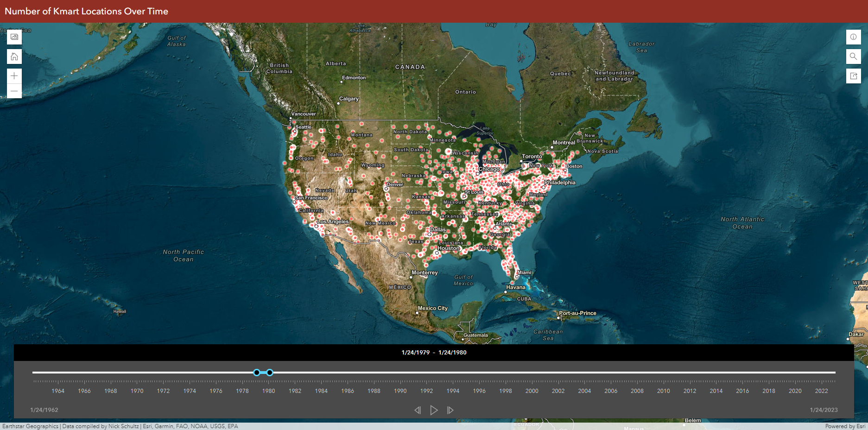
Task: Open the share icon
Action: coord(853,76)
